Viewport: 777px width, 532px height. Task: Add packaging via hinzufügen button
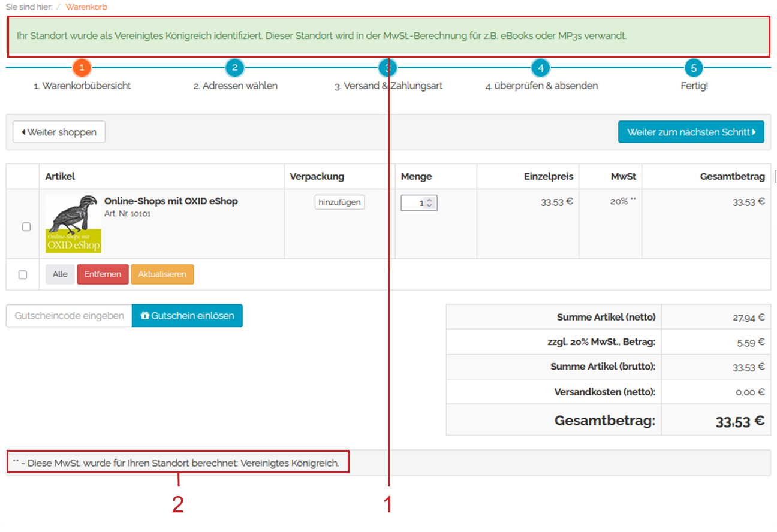(339, 202)
